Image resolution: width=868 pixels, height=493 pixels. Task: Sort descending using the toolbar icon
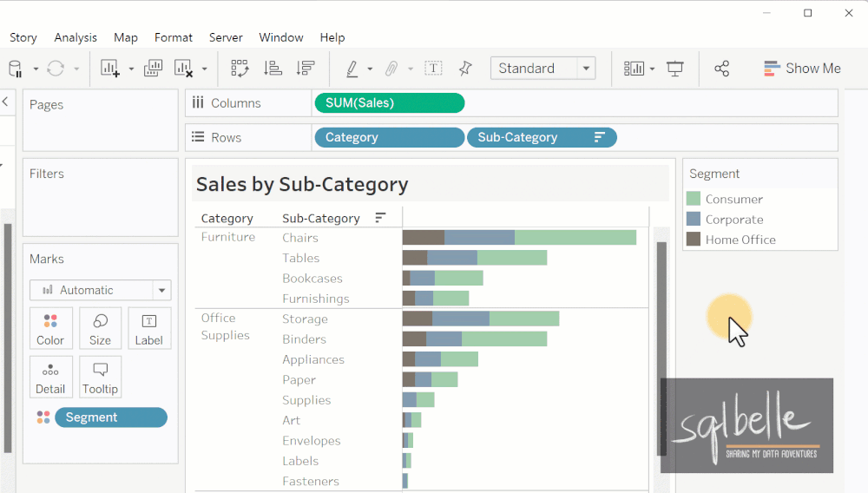[305, 69]
